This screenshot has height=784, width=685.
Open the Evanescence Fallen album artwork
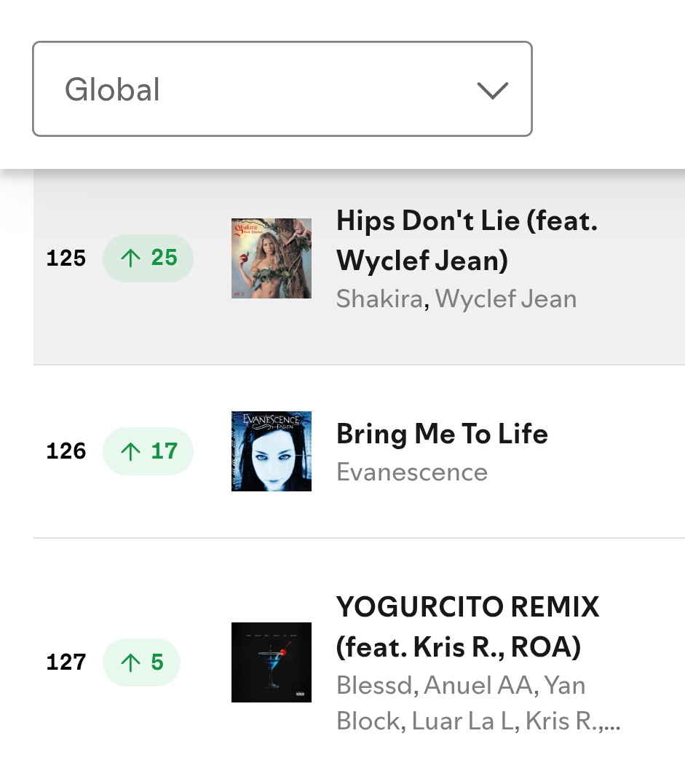coord(271,451)
